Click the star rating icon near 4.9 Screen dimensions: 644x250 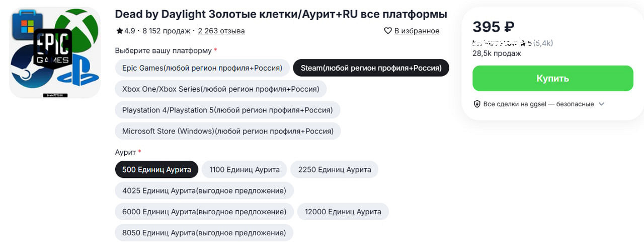(119, 31)
